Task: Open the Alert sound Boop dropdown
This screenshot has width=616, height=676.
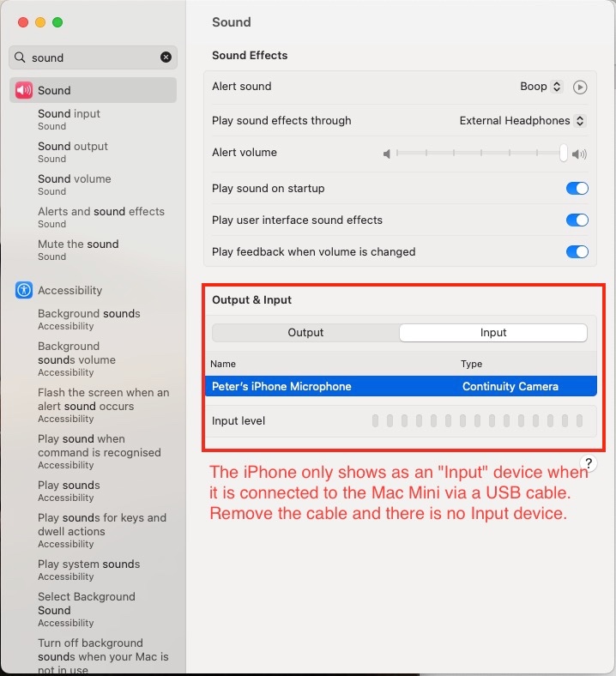Action: [541, 87]
